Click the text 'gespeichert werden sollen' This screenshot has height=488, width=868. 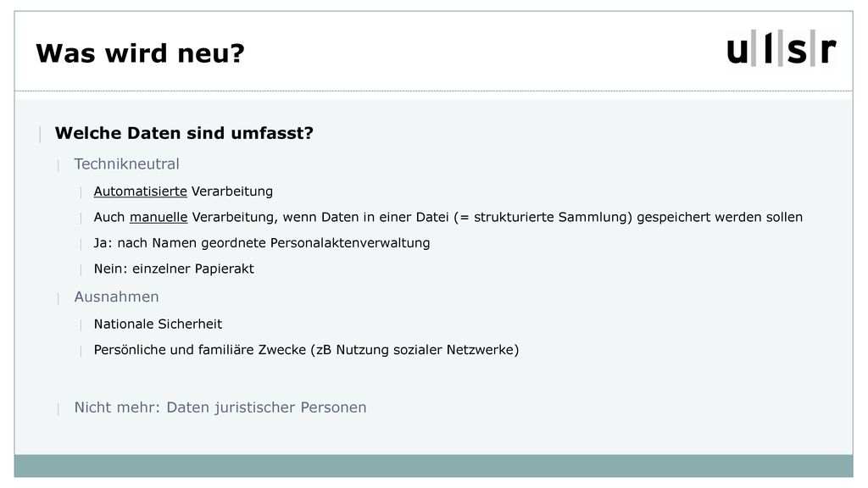tap(720, 217)
